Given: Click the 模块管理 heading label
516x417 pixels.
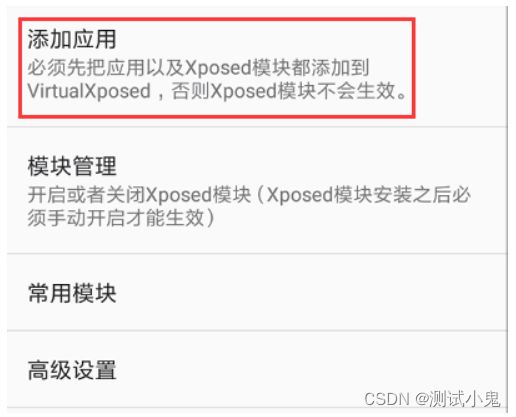Looking at the screenshot, I should click(72, 166).
